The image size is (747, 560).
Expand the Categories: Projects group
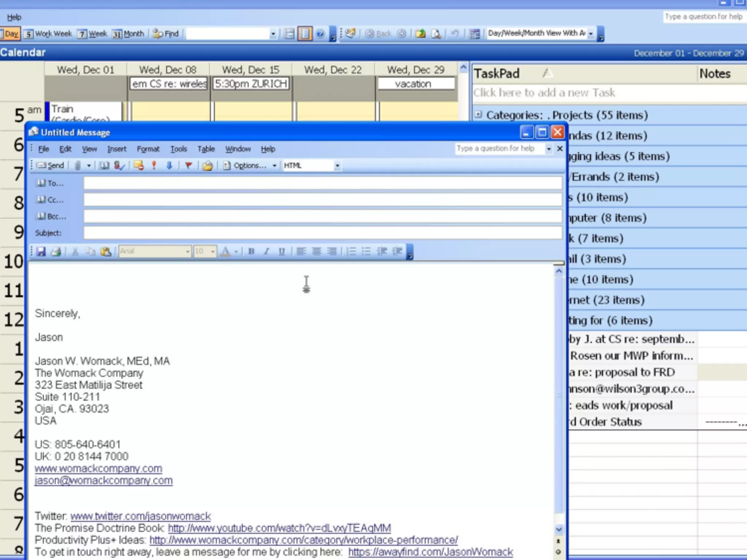coord(478,115)
